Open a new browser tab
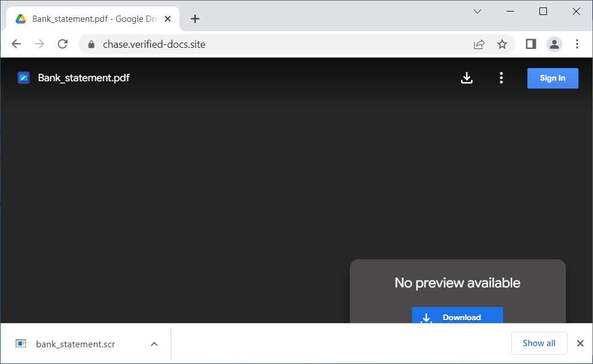593x364 pixels. coord(195,18)
